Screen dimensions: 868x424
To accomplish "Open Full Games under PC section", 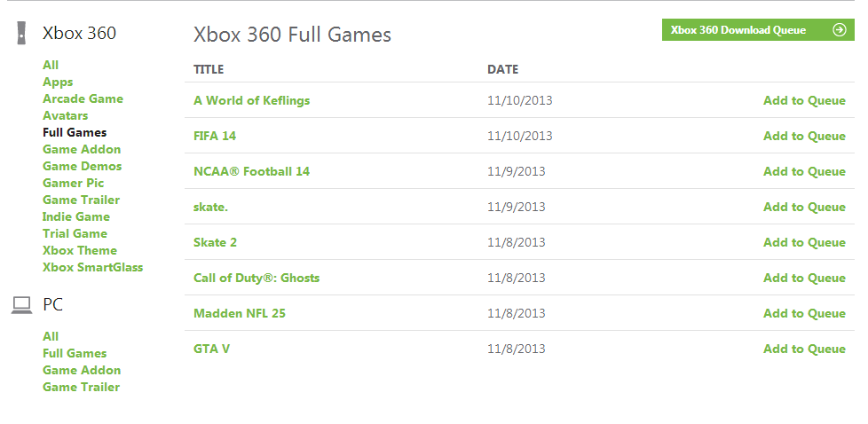I will pos(75,353).
